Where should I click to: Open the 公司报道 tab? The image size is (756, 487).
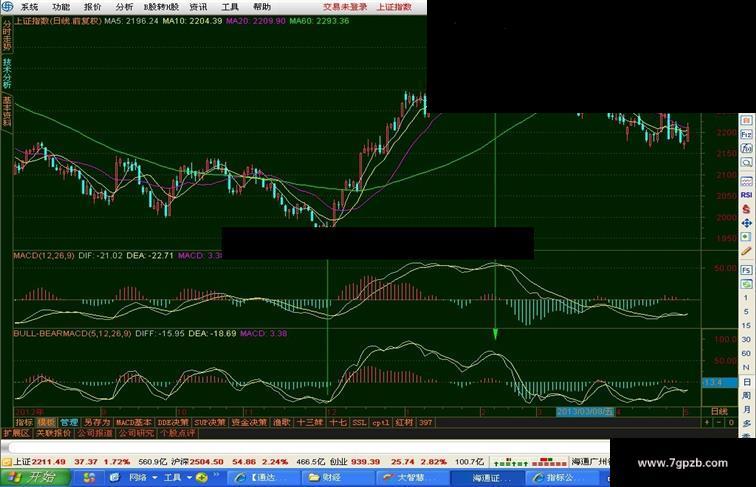(95, 433)
